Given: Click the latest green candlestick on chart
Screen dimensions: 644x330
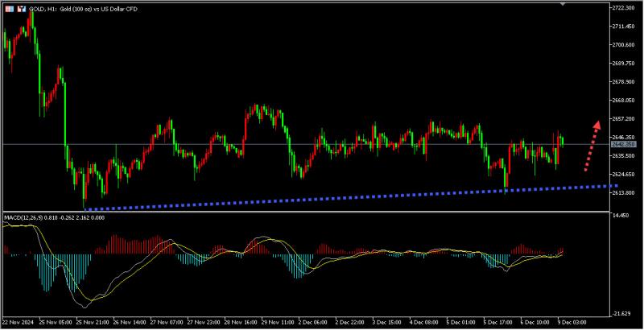Looking at the screenshot, I should [562, 140].
